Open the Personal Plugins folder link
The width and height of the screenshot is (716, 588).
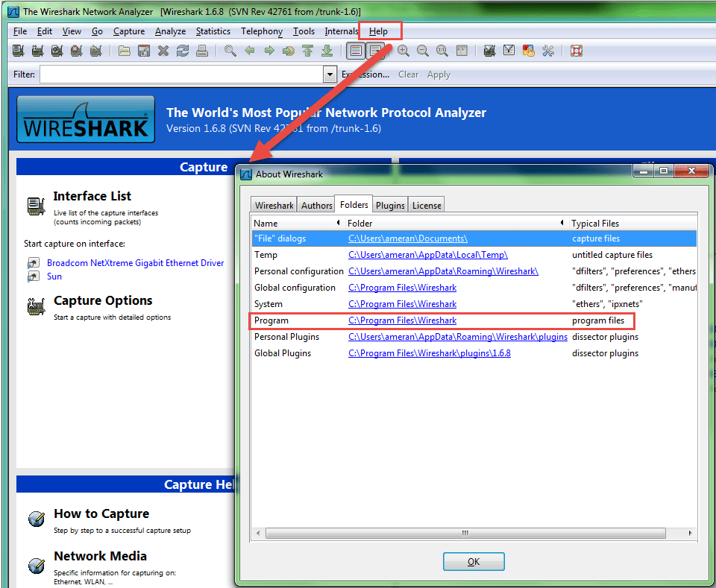click(x=457, y=337)
